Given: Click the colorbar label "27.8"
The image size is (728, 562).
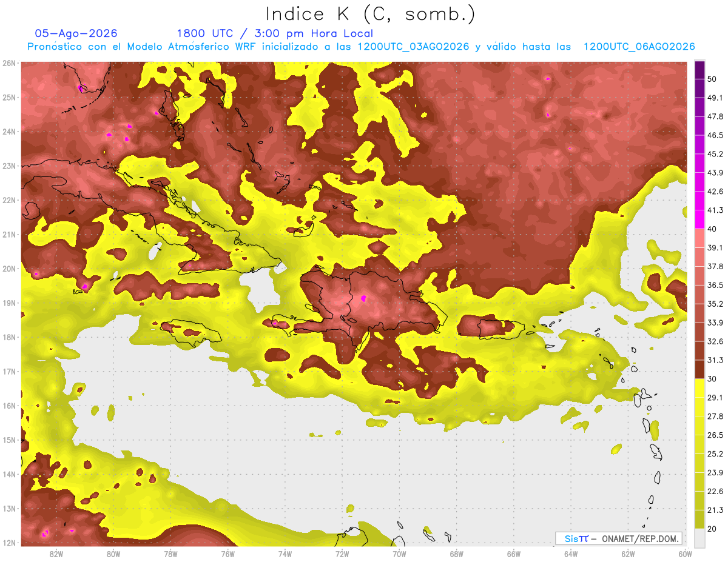Looking at the screenshot, I should [715, 416].
